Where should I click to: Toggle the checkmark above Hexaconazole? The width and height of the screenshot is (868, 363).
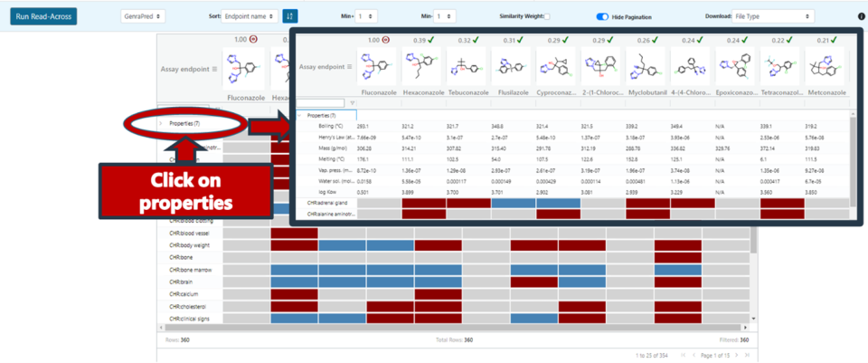(x=430, y=40)
